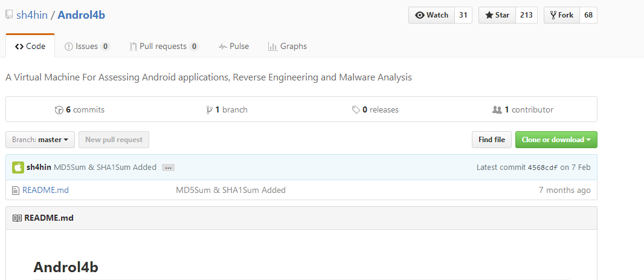The height and width of the screenshot is (280, 644).
Task: Click the file icon beside README.md
Action: pyautogui.click(x=16, y=190)
